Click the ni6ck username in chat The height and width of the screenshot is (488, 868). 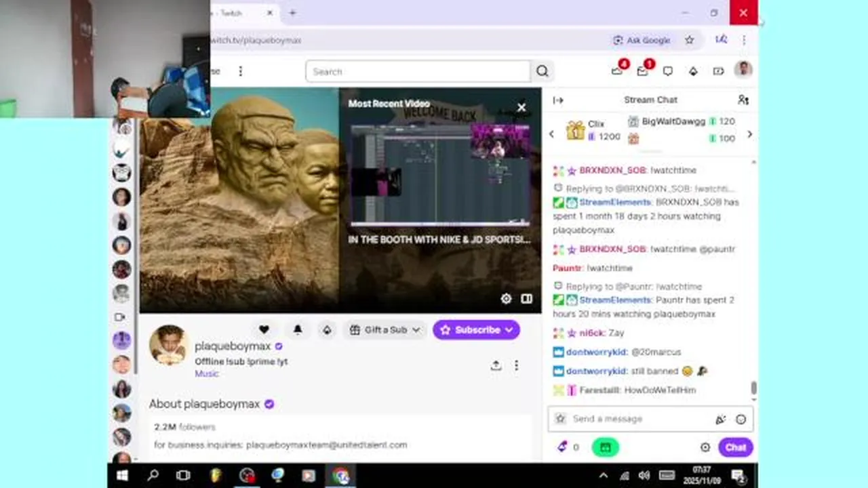pyautogui.click(x=591, y=333)
